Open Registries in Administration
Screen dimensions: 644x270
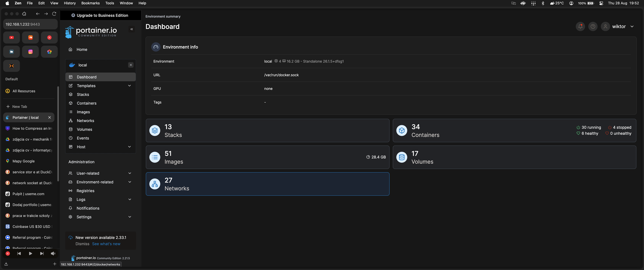click(x=100, y=191)
